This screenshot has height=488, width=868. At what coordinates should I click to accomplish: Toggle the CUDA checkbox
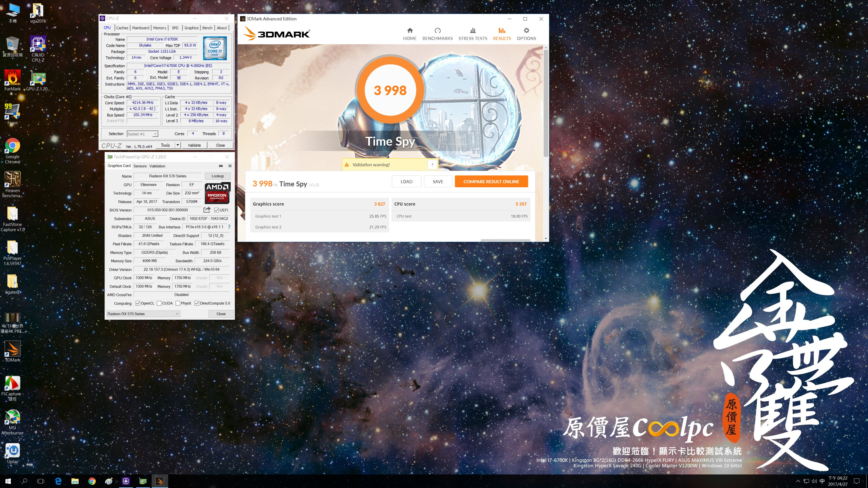coord(159,303)
